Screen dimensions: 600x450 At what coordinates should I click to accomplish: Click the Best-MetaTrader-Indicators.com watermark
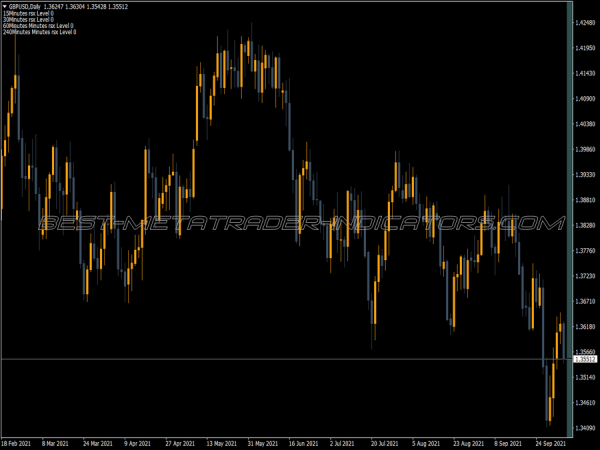pyautogui.click(x=300, y=222)
